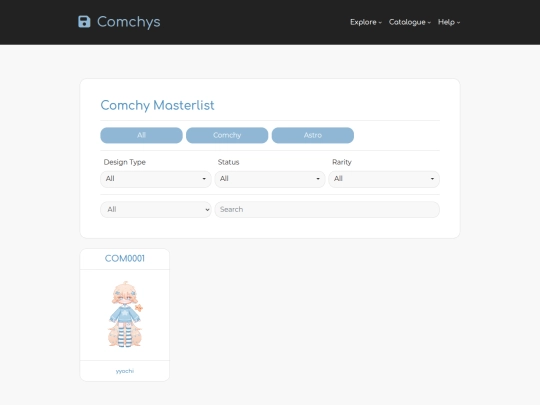This screenshot has width=540, height=405.
Task: Open the COM0001 entry link
Action: (125, 258)
